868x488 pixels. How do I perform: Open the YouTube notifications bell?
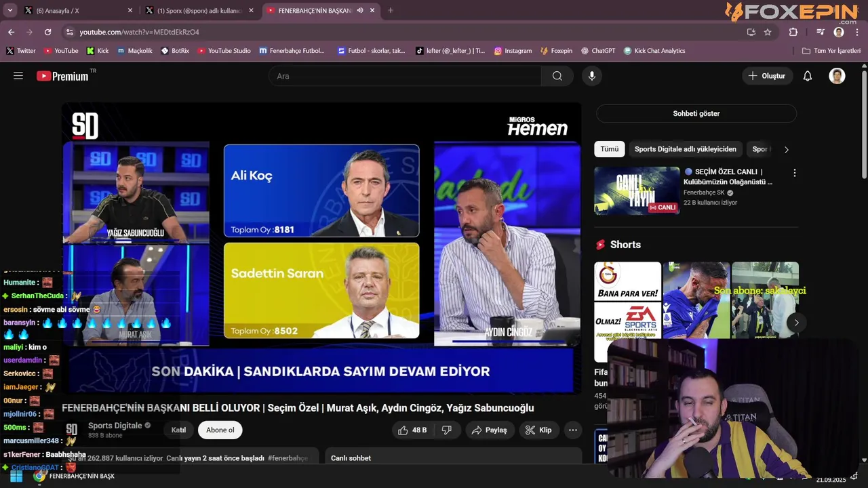point(808,76)
